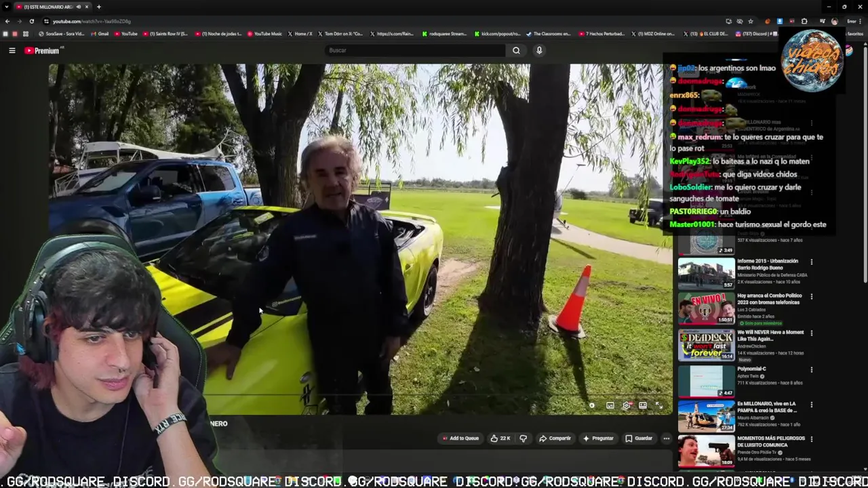Image resolution: width=868 pixels, height=488 pixels.
Task: Toggle subtitles on the video player
Action: coord(610,405)
